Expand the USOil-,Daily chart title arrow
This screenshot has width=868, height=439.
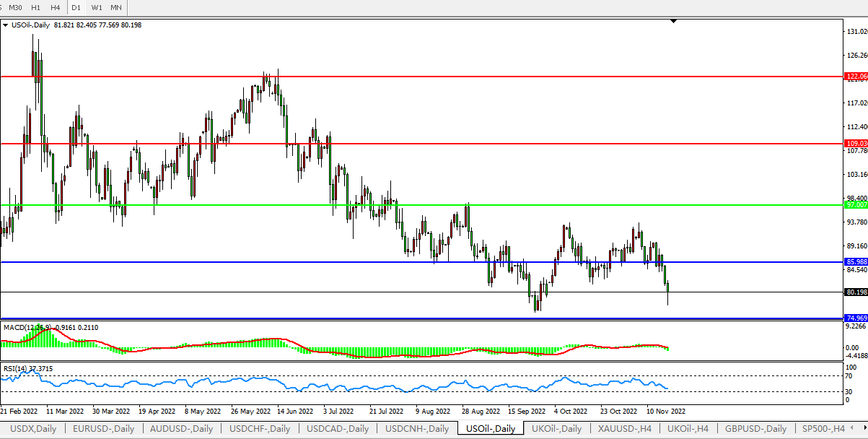6,25
